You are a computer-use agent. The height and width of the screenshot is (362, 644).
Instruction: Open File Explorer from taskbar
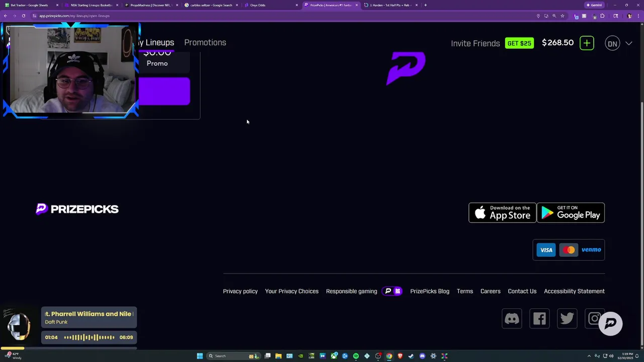278,356
